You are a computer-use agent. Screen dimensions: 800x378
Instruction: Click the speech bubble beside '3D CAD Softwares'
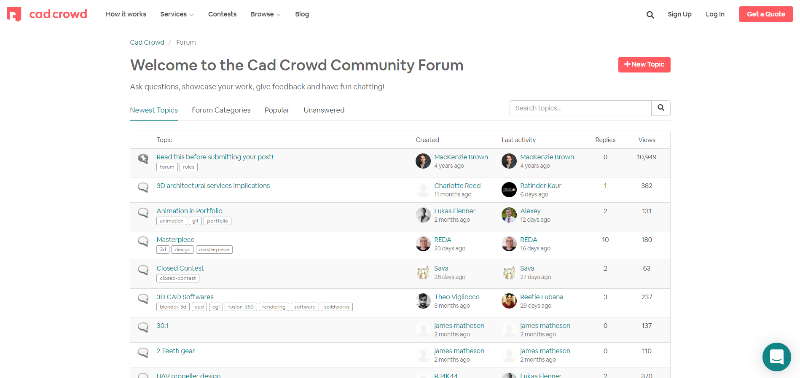click(143, 298)
